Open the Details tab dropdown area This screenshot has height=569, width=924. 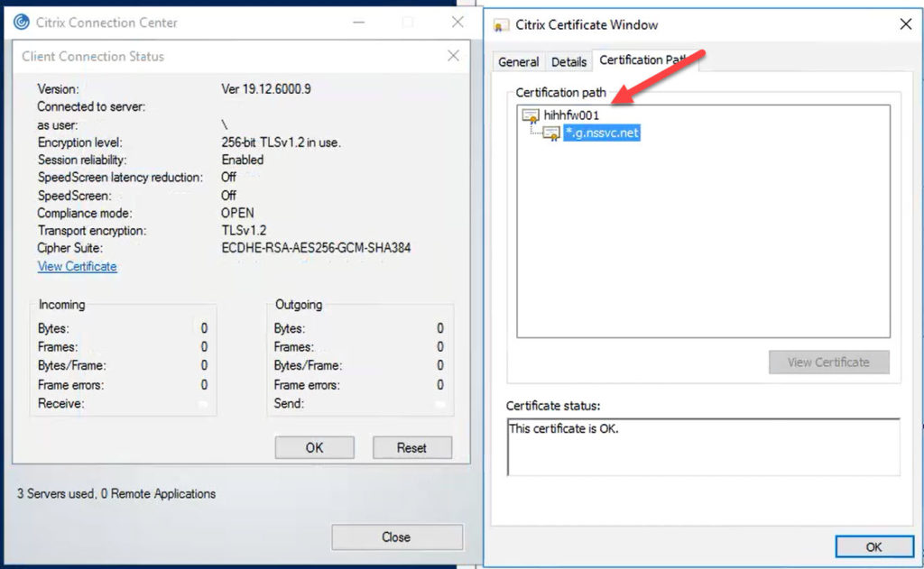click(x=569, y=61)
